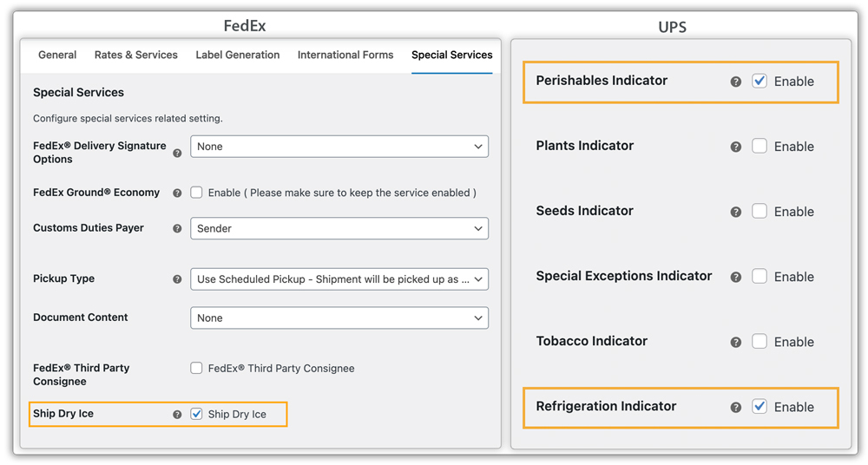Image resolution: width=868 pixels, height=465 pixels.
Task: Click help icon next to FedEx Ground Economy
Action: [x=177, y=193]
